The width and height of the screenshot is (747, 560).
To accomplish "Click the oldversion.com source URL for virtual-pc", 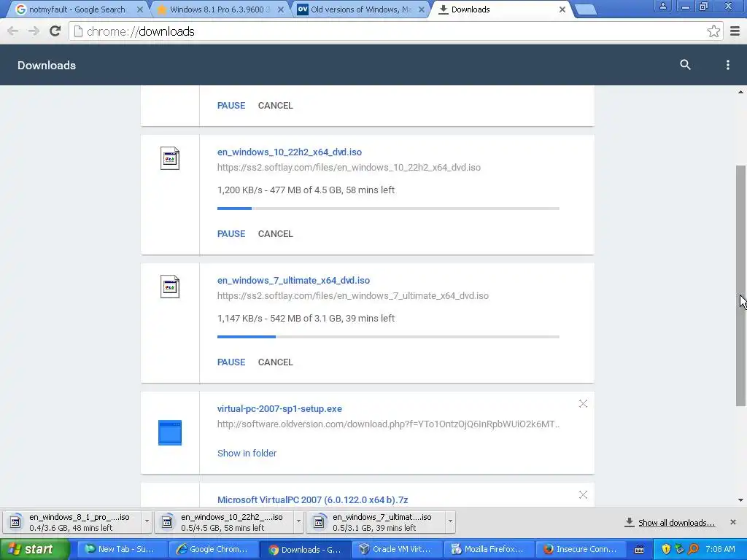I will pyautogui.click(x=388, y=424).
